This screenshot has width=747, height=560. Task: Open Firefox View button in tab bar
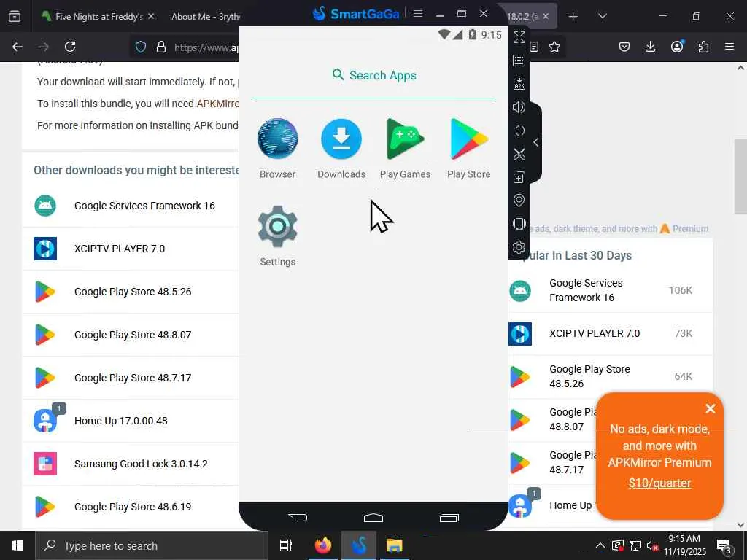pyautogui.click(x=15, y=16)
